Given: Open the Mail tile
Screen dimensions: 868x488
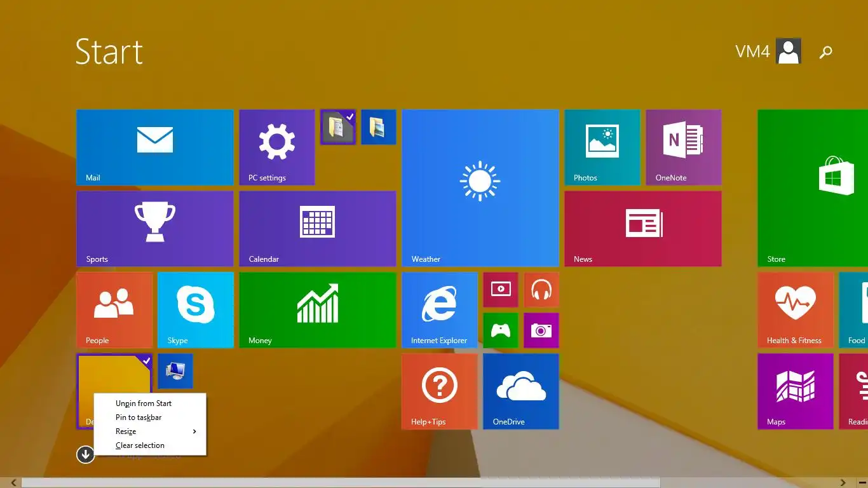Looking at the screenshot, I should [155, 147].
